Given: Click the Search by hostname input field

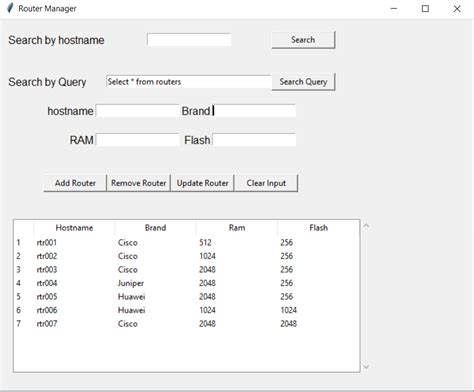Looking at the screenshot, I should (189, 40).
